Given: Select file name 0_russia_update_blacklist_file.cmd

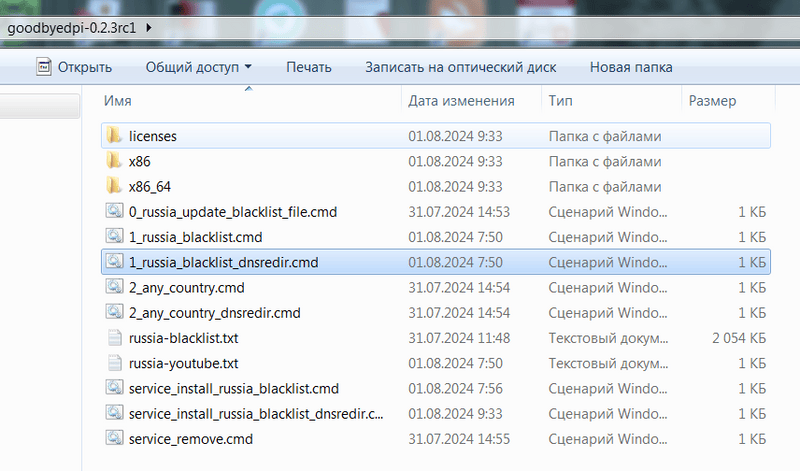Looking at the screenshot, I should pos(233,212).
